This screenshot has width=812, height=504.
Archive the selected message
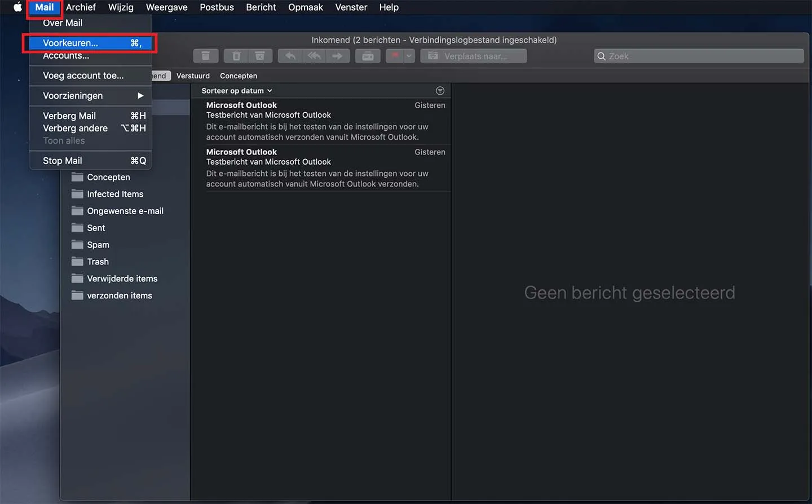click(206, 56)
